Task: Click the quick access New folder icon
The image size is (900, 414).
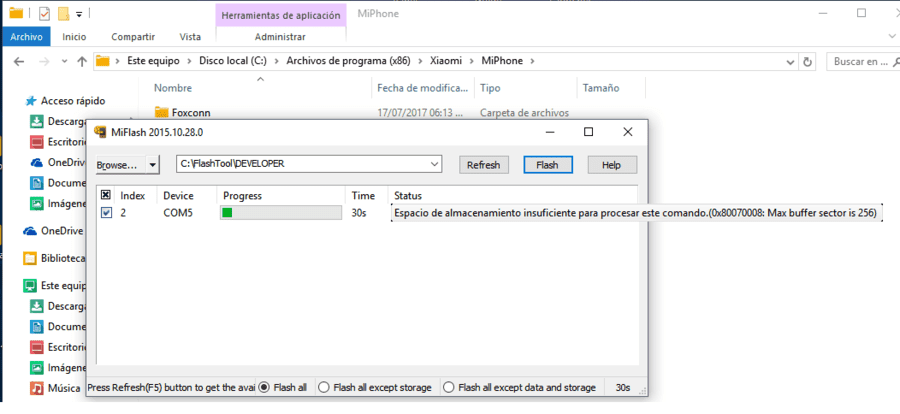Action: point(63,13)
